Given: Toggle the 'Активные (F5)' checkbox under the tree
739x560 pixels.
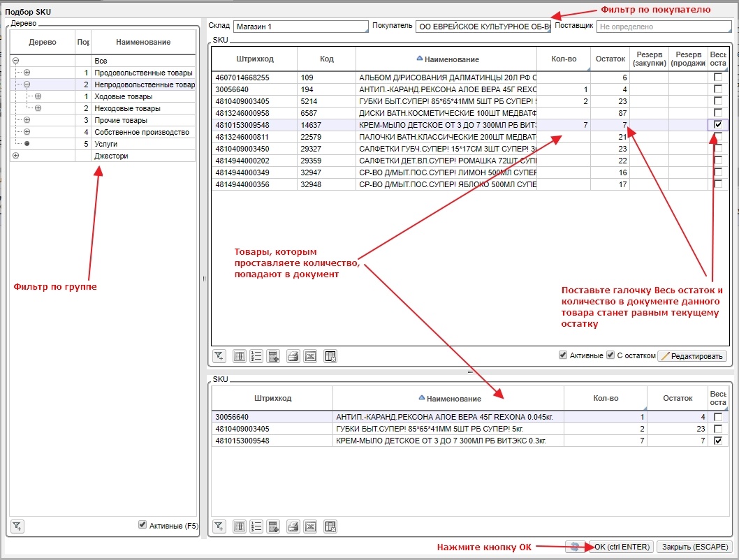Looking at the screenshot, I should point(142,525).
